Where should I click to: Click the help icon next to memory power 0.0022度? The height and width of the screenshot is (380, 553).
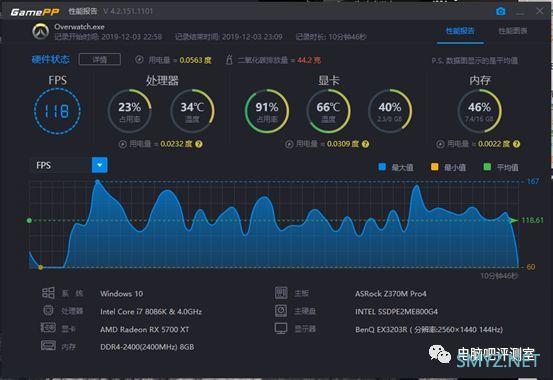tap(516, 144)
